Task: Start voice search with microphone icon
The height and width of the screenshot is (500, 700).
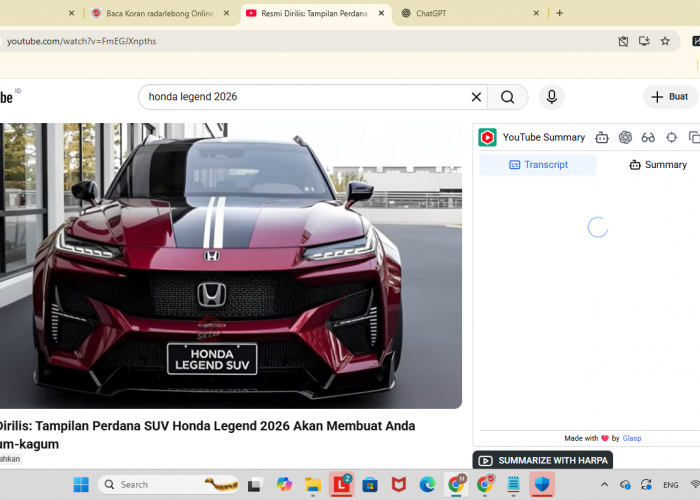Action: coord(552,97)
